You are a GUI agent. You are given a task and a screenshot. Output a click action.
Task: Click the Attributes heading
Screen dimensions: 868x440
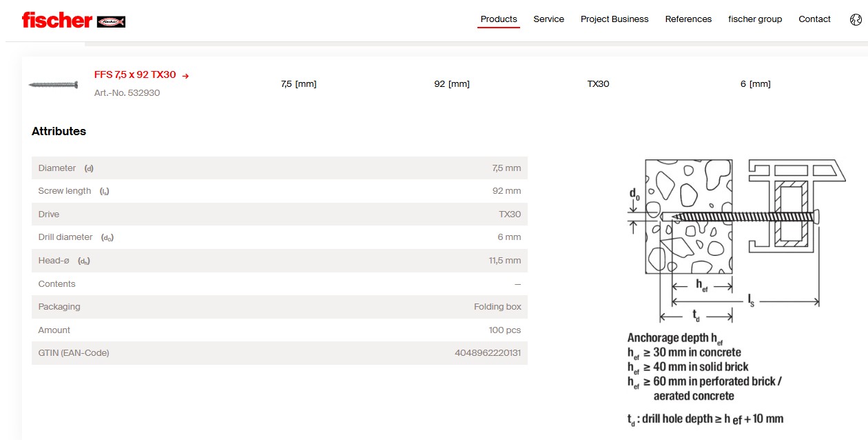coord(59,131)
